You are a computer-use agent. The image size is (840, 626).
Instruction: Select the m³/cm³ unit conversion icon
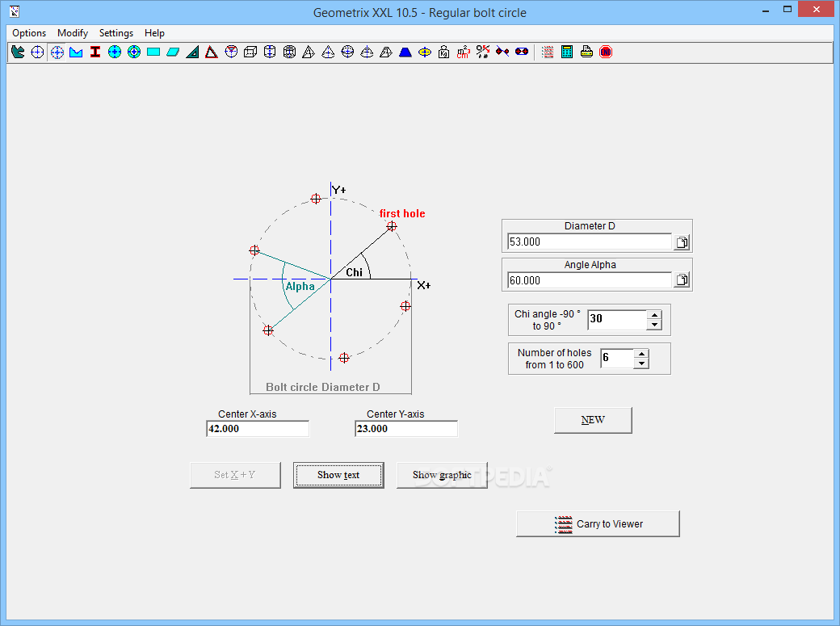tap(464, 52)
